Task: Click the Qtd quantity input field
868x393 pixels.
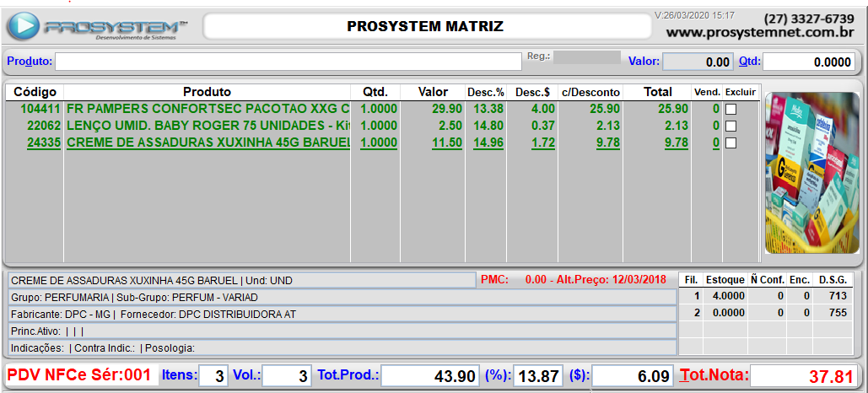Action: click(x=809, y=62)
